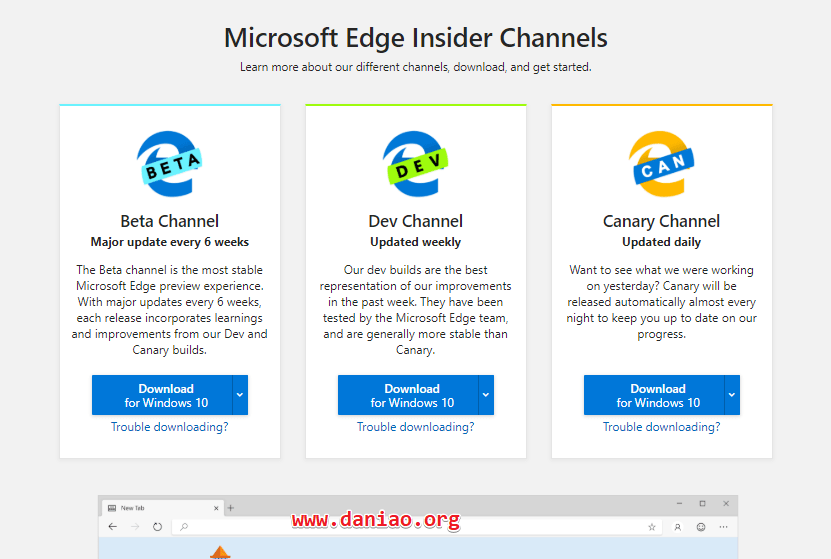Click the search icon in address bar
Image resolution: width=831 pixels, height=559 pixels.
pos(184,527)
